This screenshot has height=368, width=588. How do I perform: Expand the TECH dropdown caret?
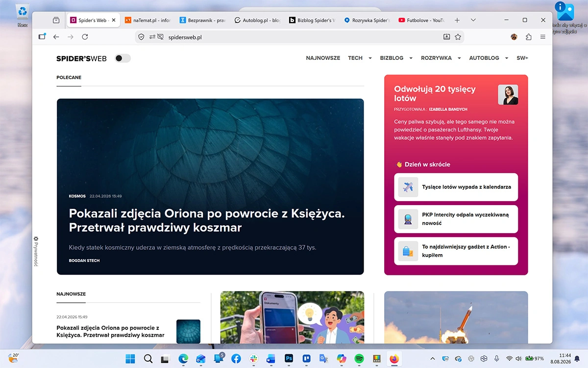(x=370, y=58)
